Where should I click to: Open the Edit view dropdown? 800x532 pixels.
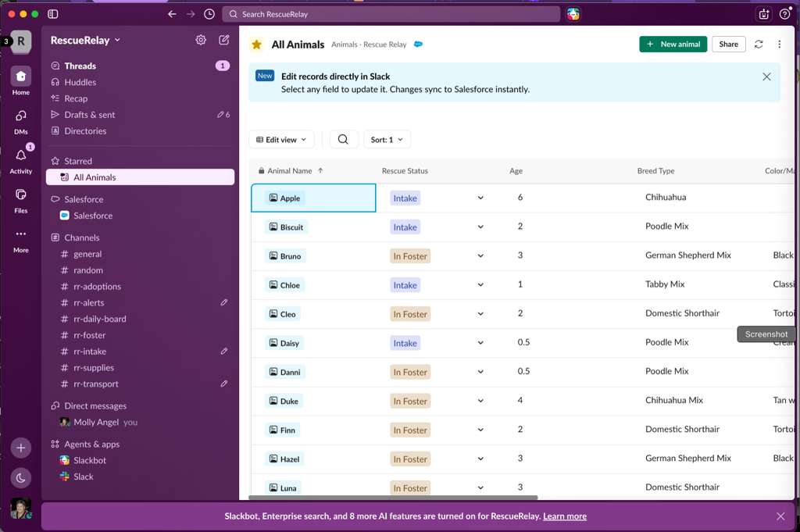pos(281,139)
